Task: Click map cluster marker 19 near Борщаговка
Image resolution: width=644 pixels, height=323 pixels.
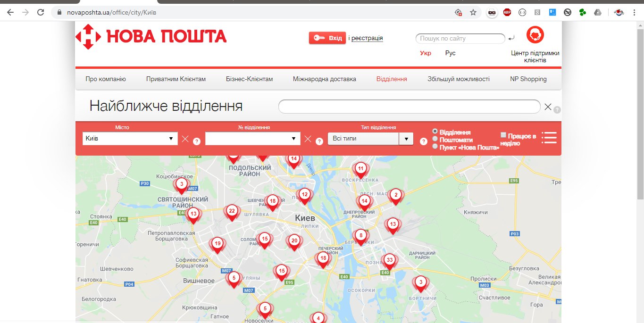Action: [x=217, y=245]
